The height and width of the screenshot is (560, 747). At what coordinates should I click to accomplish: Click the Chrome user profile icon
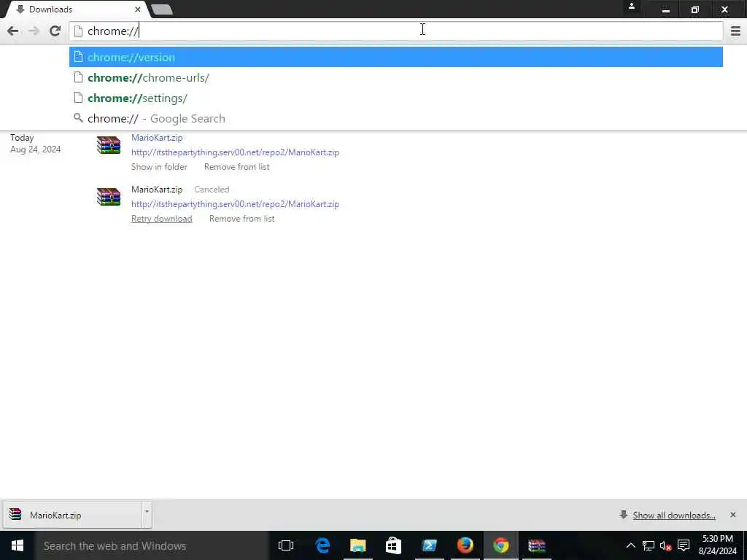[x=632, y=7]
